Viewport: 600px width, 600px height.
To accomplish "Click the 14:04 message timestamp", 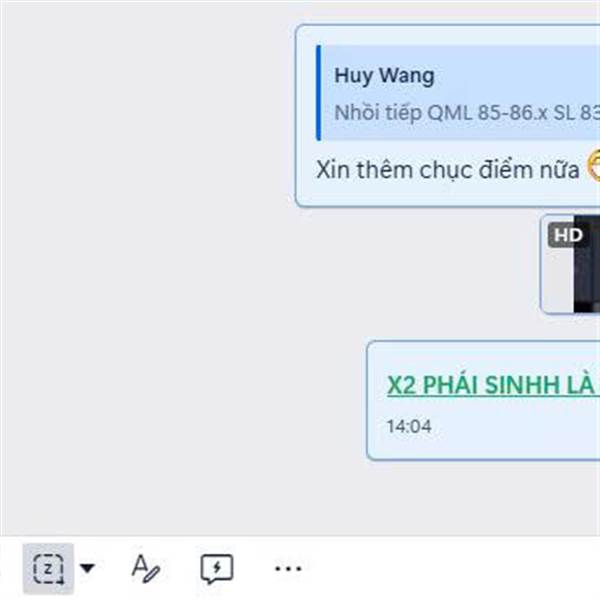I will (409, 426).
